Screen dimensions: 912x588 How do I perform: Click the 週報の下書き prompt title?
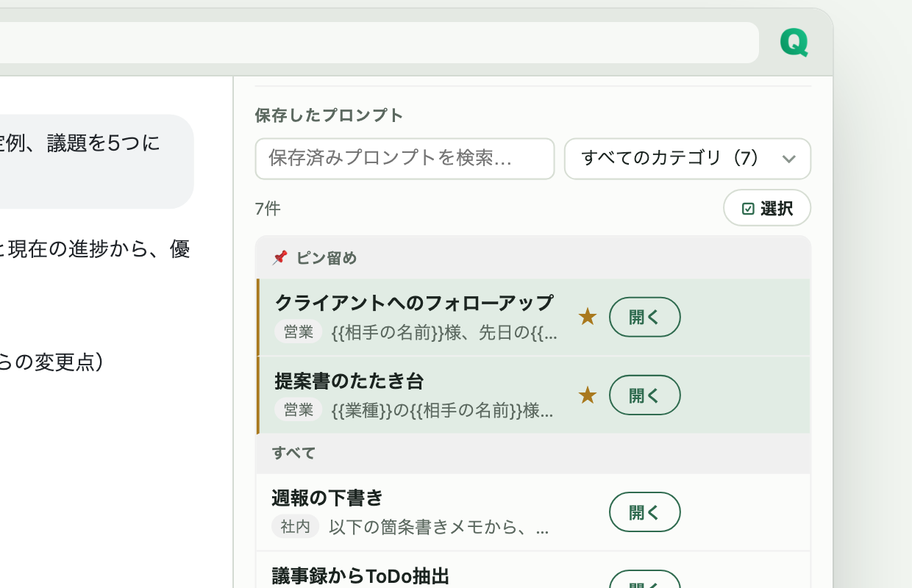click(x=327, y=498)
